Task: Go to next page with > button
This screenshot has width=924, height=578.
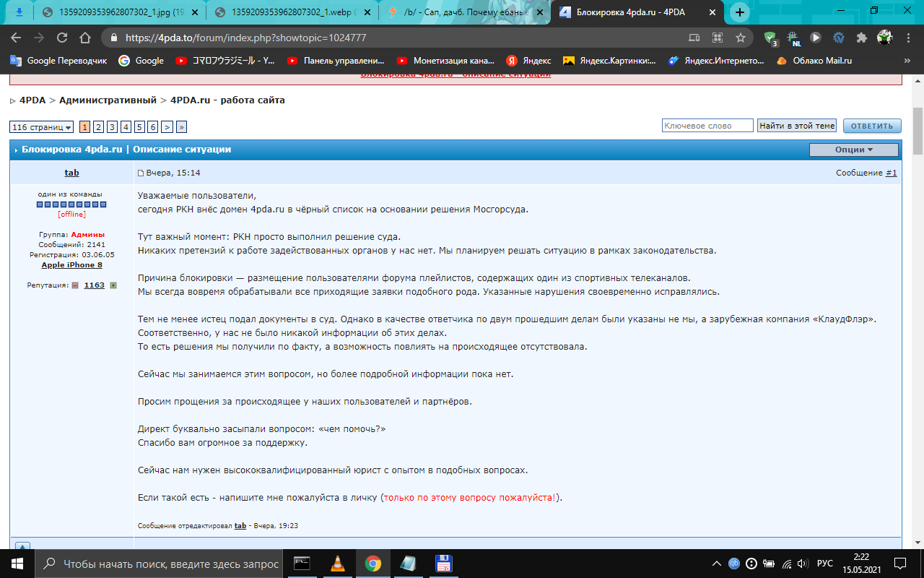Action: 167,127
